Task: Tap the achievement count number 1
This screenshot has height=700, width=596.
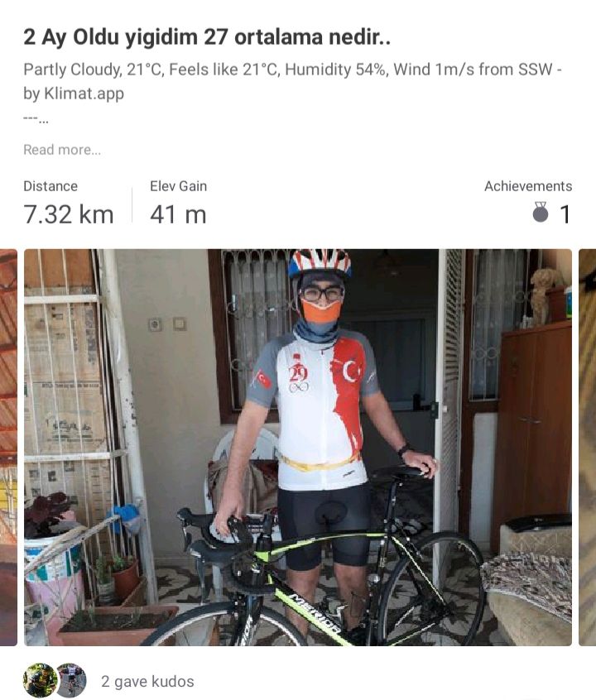Action: coord(565,214)
